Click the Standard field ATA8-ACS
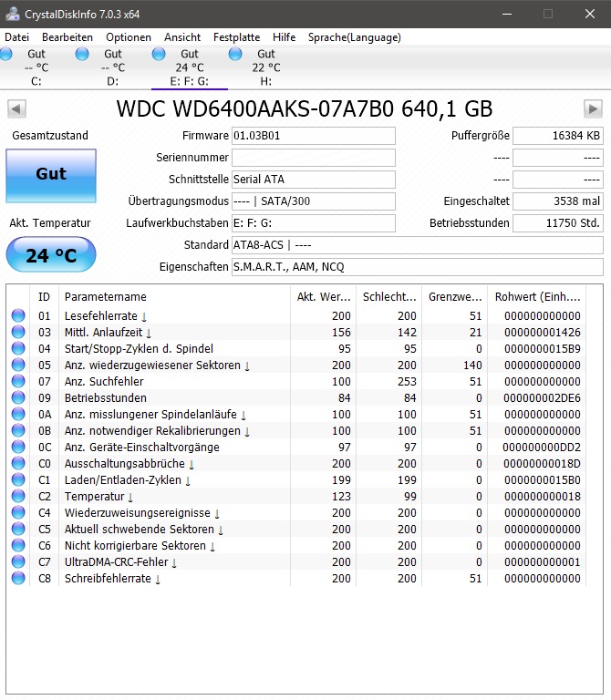This screenshot has width=611, height=700. pyautogui.click(x=417, y=245)
